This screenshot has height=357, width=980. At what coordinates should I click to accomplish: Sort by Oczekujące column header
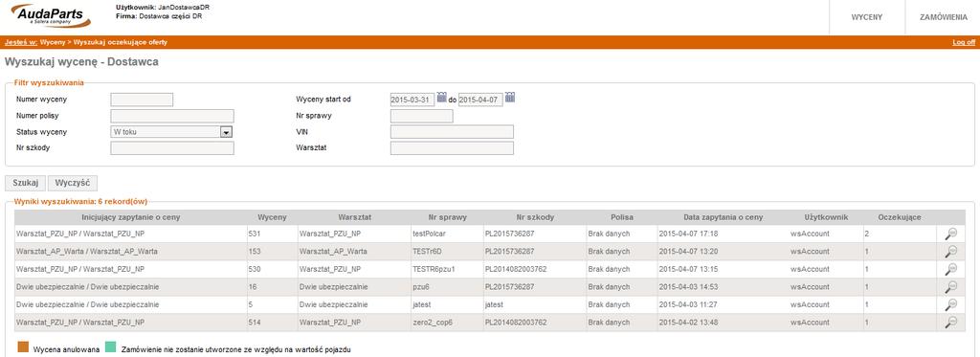coord(900,217)
